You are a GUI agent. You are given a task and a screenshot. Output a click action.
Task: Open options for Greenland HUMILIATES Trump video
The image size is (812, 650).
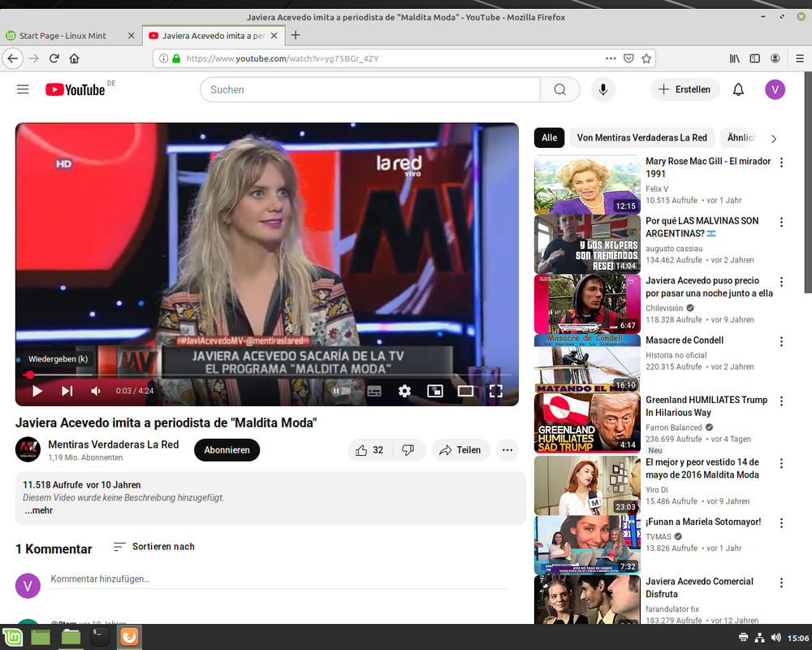click(x=781, y=401)
